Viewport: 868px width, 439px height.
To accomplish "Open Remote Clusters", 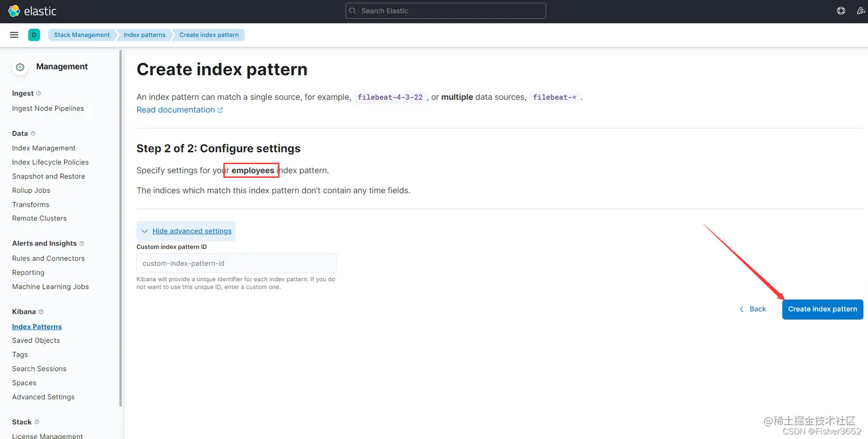I will point(40,219).
